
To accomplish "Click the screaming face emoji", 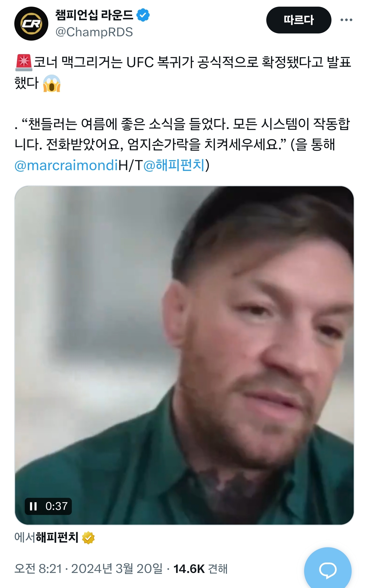I will tap(52, 83).
